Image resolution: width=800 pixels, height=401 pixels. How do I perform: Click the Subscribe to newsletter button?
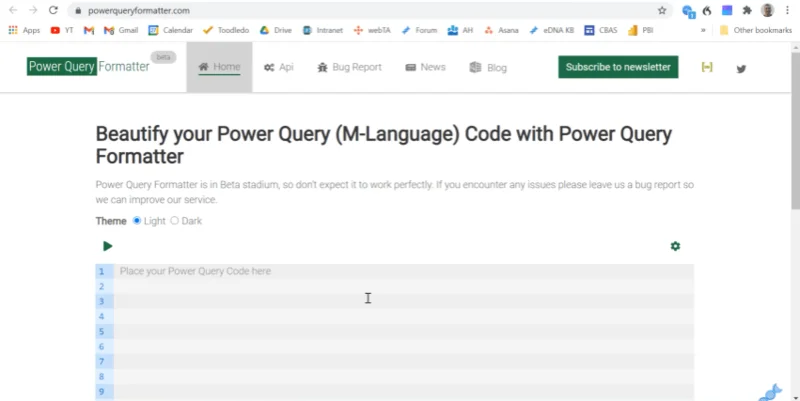point(618,67)
